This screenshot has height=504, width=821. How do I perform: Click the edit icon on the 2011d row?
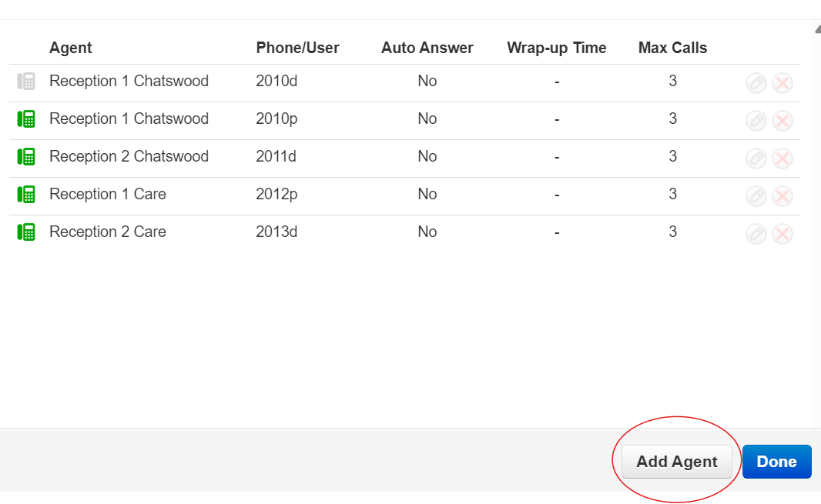tap(756, 158)
